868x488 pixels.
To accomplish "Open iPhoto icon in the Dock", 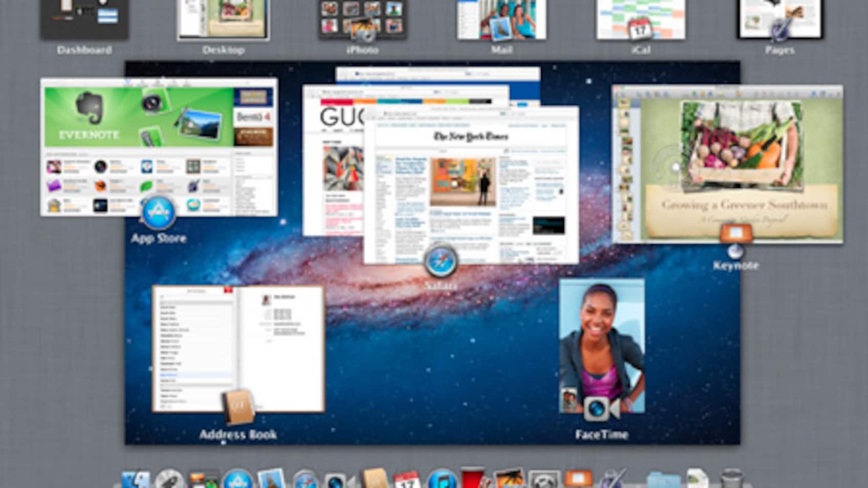I will point(509,478).
